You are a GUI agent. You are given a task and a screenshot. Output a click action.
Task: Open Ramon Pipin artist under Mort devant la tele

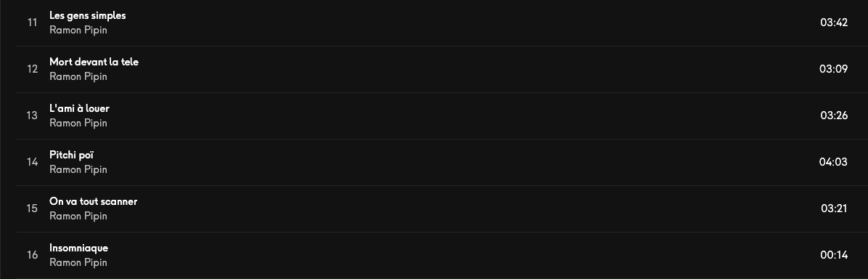pos(78,76)
